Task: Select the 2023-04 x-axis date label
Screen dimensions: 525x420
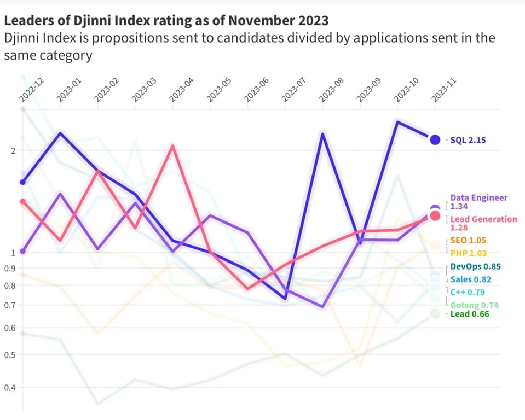Action: point(181,90)
